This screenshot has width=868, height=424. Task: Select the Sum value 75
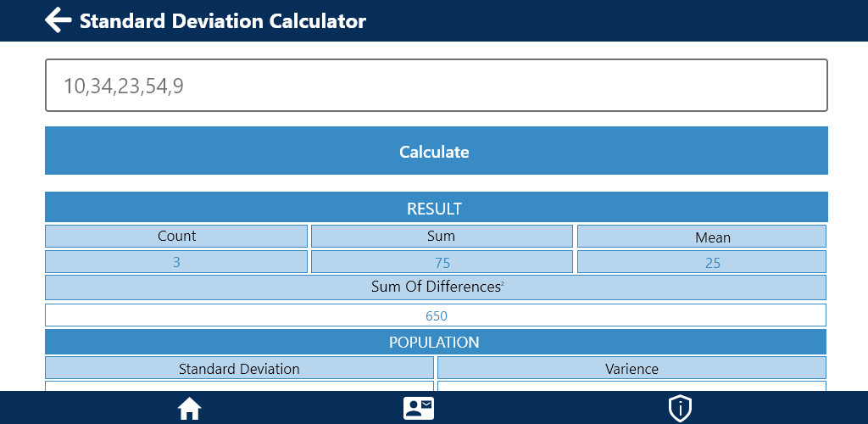coord(442,262)
